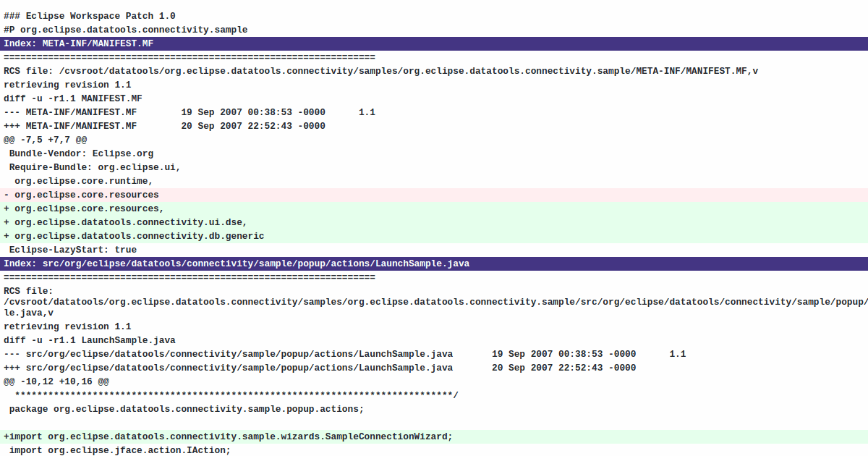The height and width of the screenshot is (456, 868).
Task: Select the Index: META-INF/MANIFEST.MF header bar
Action: (x=78, y=43)
